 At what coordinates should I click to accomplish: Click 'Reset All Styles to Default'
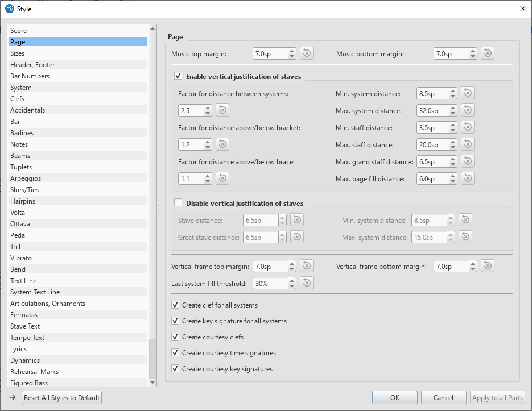(x=61, y=397)
